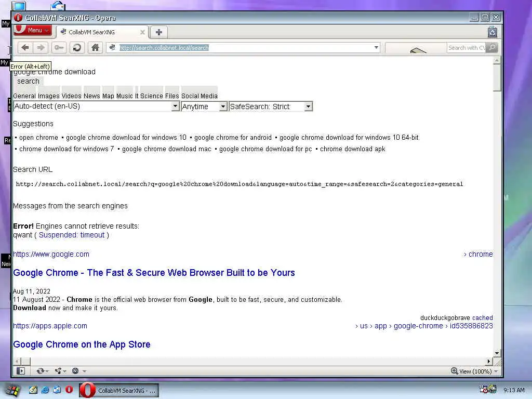Click the Search URL text line
Image resolution: width=532 pixels, height=399 pixels.
click(240, 184)
